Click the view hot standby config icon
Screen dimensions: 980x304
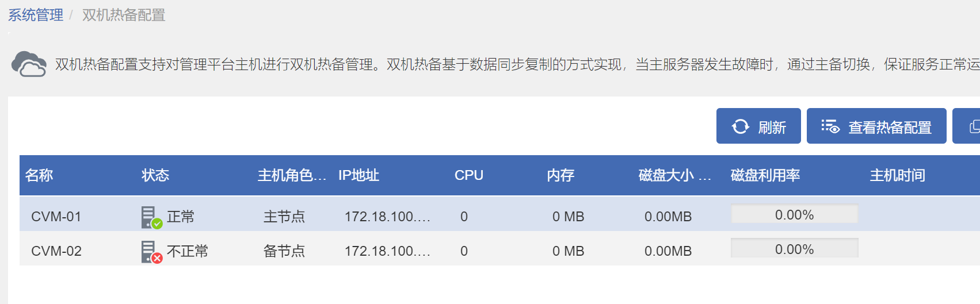830,126
